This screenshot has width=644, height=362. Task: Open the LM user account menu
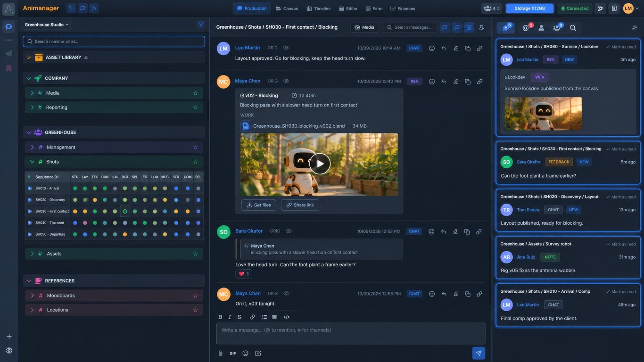[631, 8]
